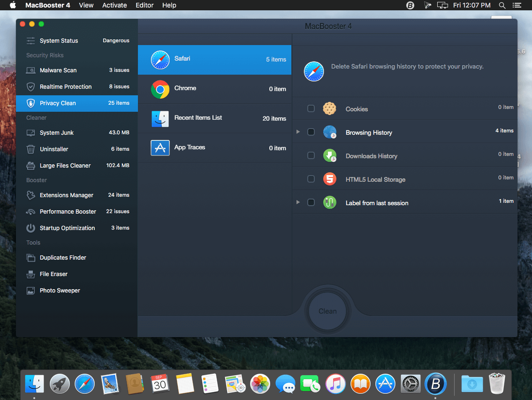This screenshot has width=532, height=400.
Task: Click the "43.0 MB" System Junk value
Action: [119, 132]
